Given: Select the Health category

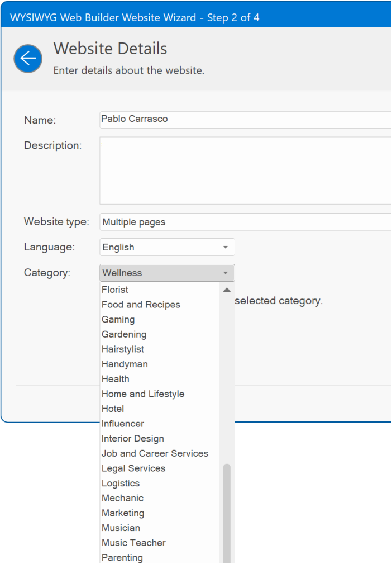Looking at the screenshot, I should tap(160, 379).
